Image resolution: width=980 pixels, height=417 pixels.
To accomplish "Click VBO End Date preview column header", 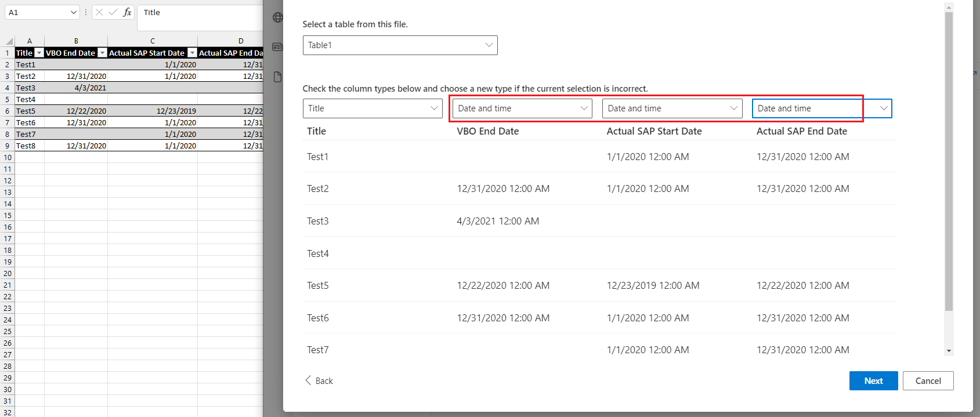I will coord(488,131).
